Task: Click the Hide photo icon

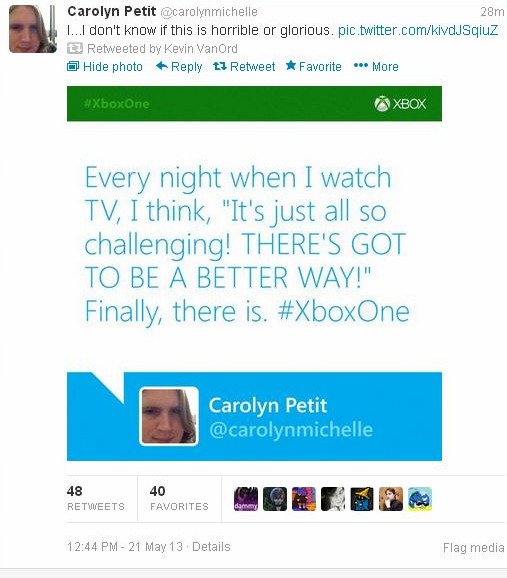Action: (x=73, y=66)
